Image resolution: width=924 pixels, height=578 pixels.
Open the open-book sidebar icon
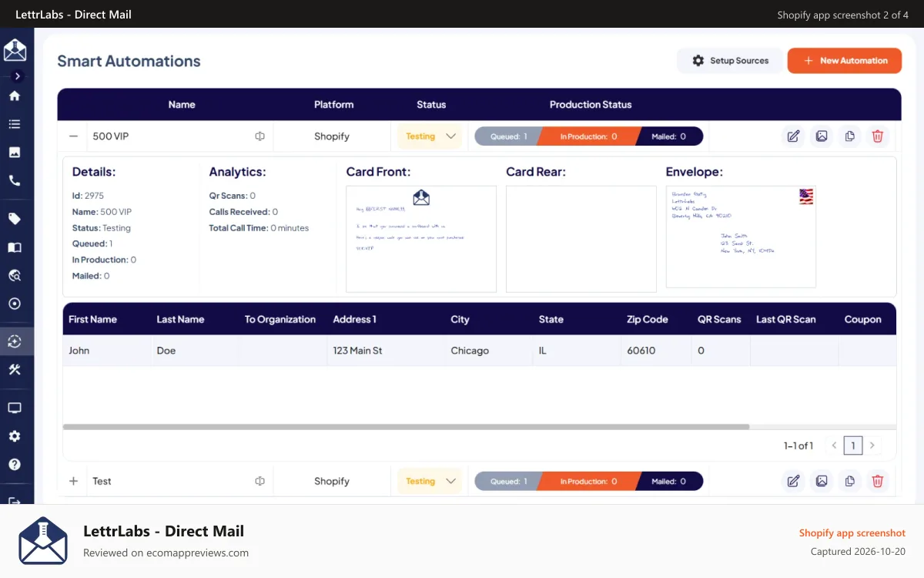15,247
